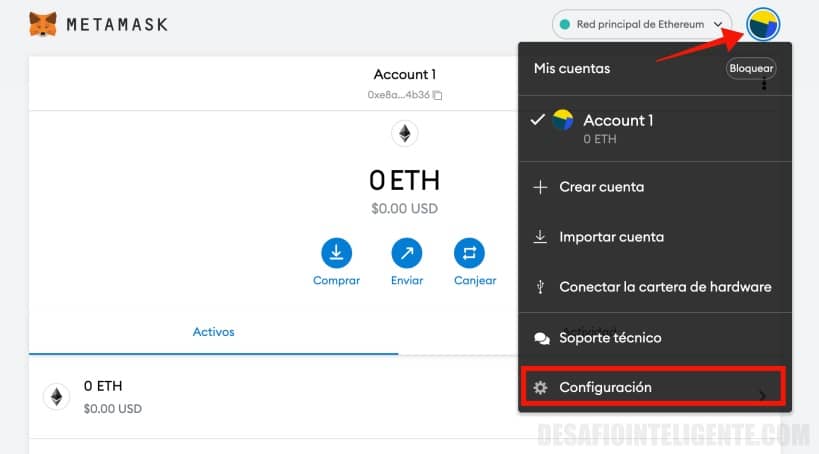Click the import icon beside Importar cuenta
Screen dimensions: 819x454
click(540, 237)
